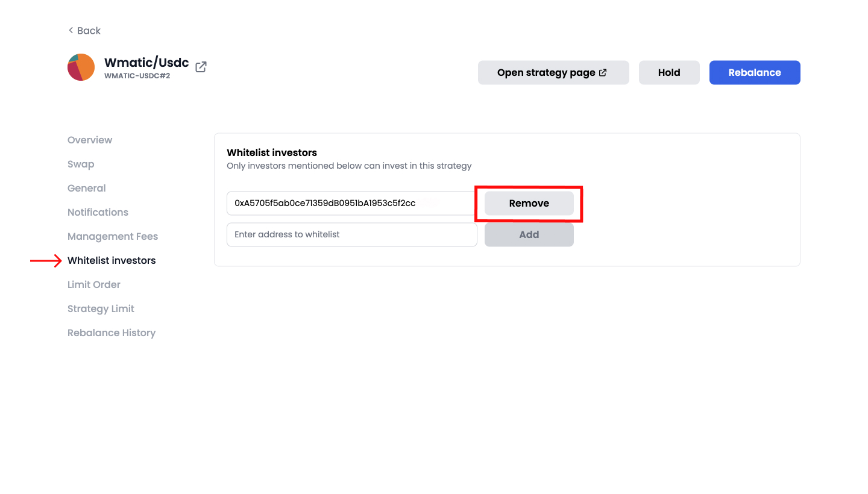Select General in the sidebar
Viewport: 868px width, 494px height.
click(x=87, y=189)
